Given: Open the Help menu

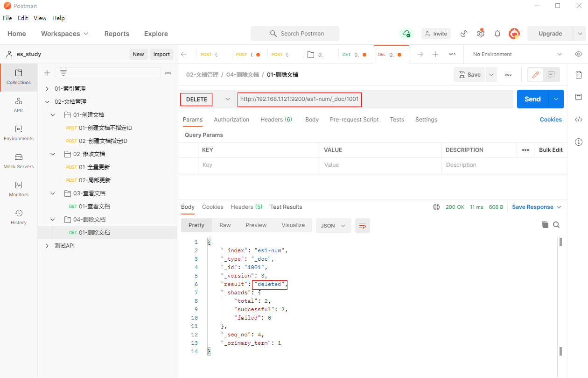Looking at the screenshot, I should 58,18.
